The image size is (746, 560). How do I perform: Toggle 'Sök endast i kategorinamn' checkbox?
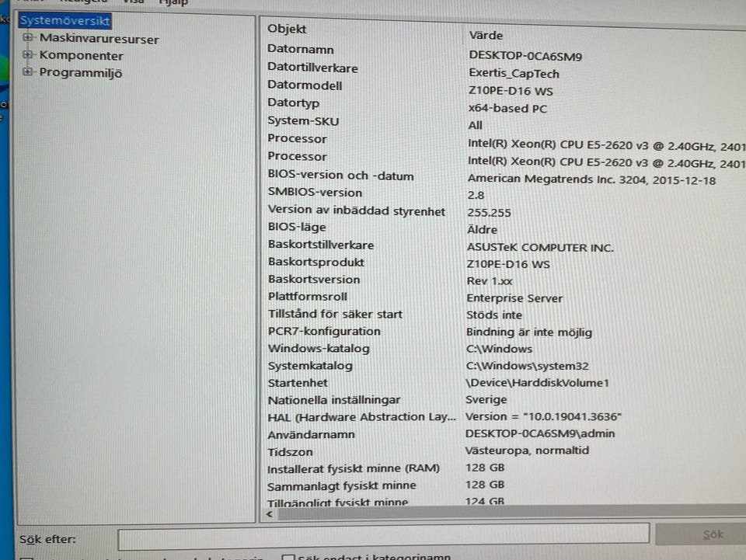[288, 557]
